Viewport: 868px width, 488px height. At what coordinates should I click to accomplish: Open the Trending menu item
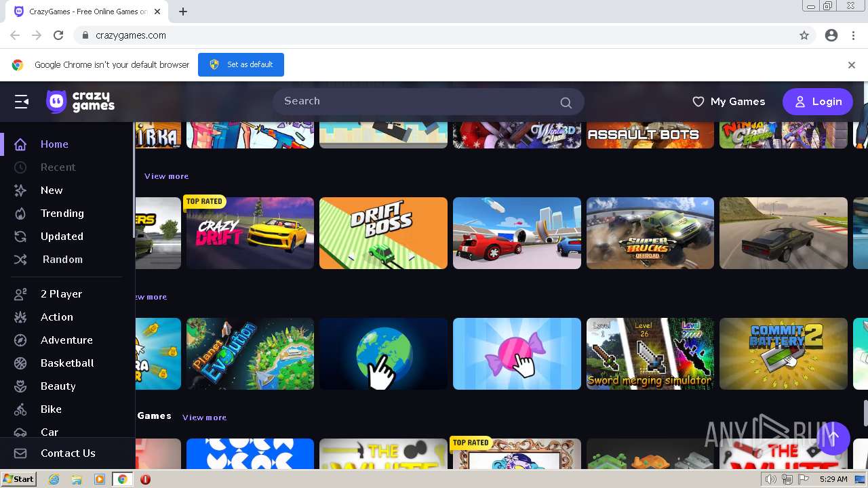tap(62, 213)
